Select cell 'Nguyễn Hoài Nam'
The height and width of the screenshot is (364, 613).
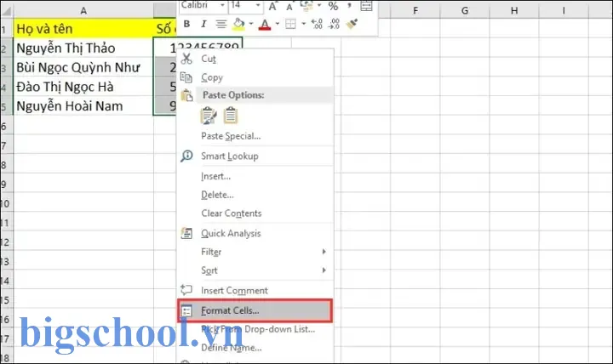point(83,105)
